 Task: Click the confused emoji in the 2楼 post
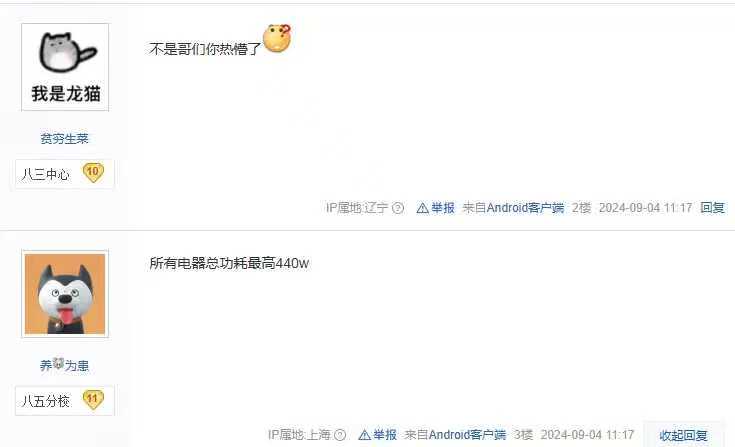pyautogui.click(x=277, y=38)
